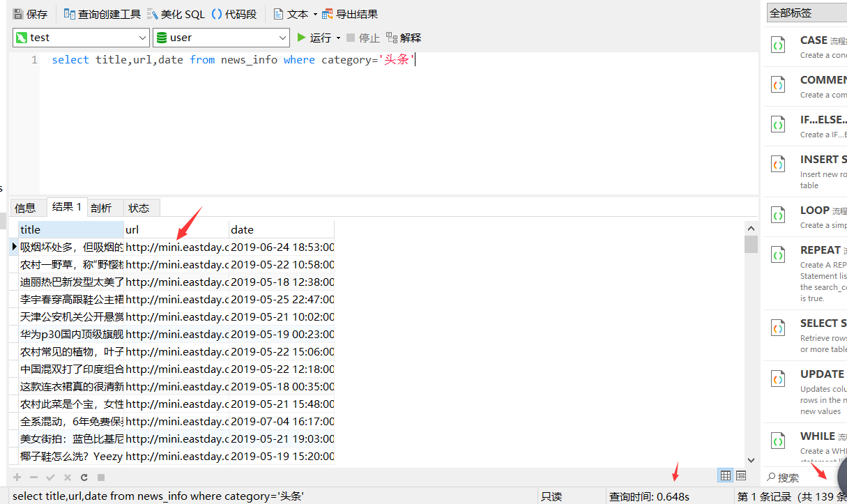Click the url column header
Screen dimensions: 847x504
176,229
